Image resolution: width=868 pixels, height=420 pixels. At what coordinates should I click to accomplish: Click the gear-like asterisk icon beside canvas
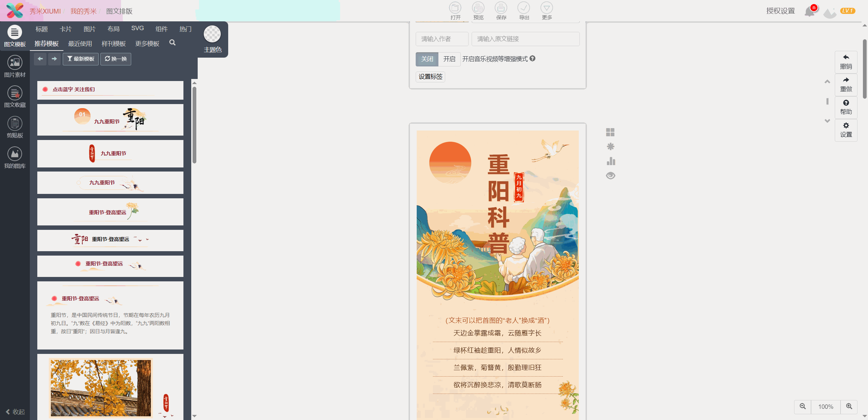coord(610,146)
